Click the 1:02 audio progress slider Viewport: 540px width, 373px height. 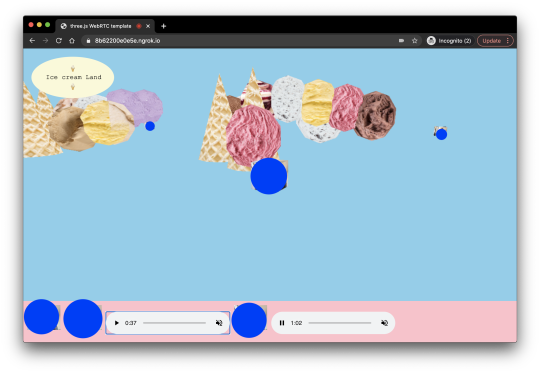340,323
